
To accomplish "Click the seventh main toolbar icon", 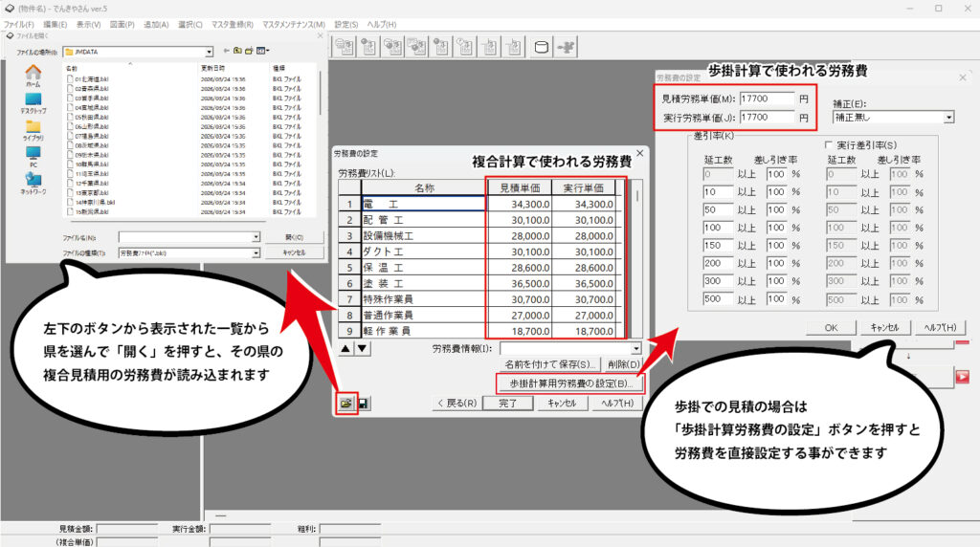I will click(489, 48).
